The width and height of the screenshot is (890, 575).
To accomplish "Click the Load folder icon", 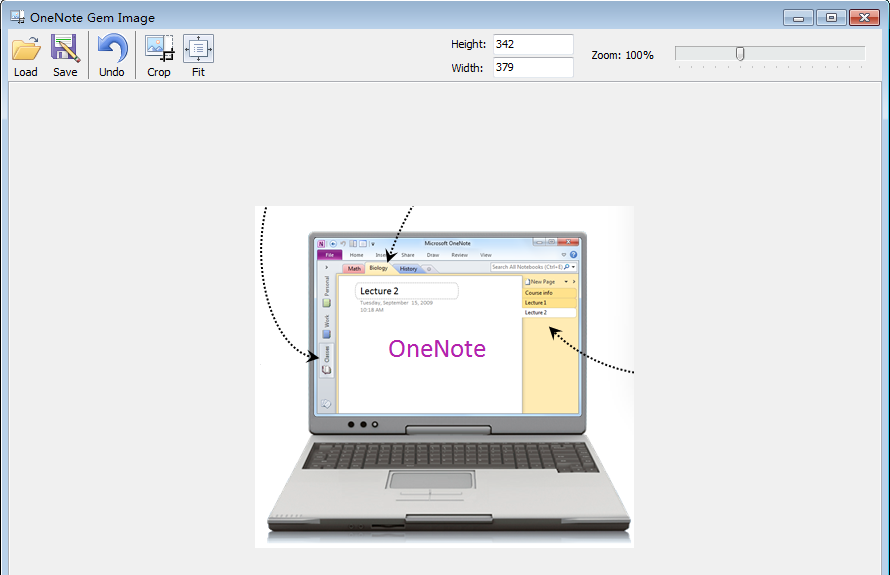I will pyautogui.click(x=26, y=49).
